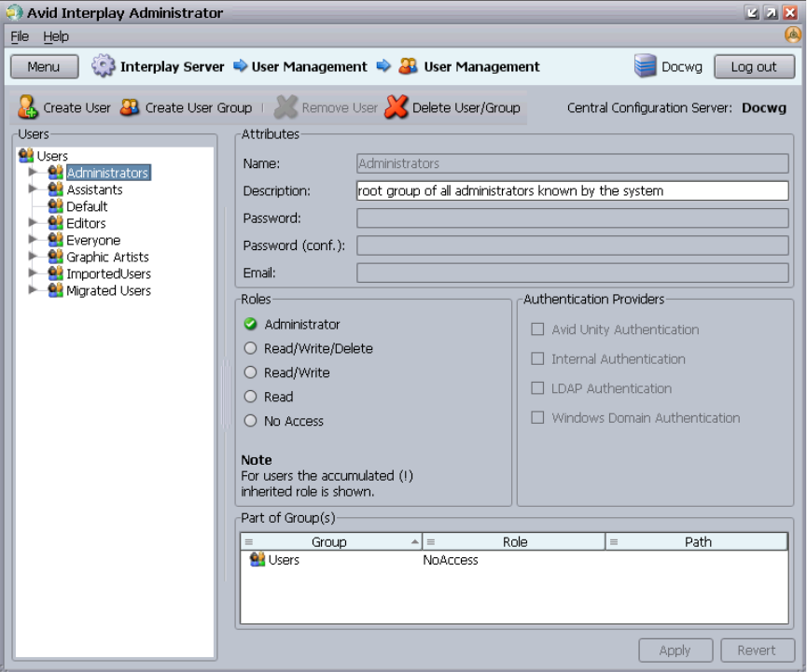The width and height of the screenshot is (807, 672).
Task: Click the Password (conf.) field
Action: [572, 245]
